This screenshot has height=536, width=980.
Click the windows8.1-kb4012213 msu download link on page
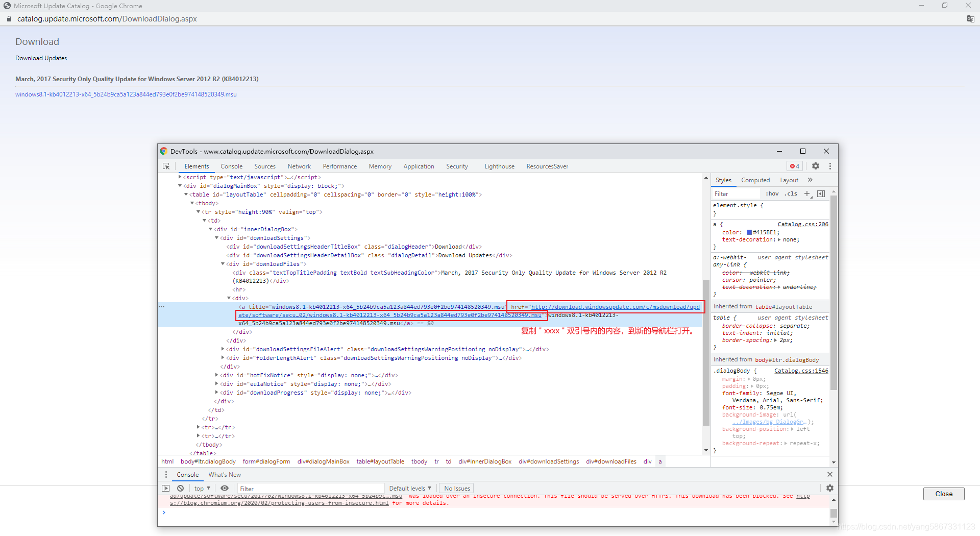(126, 94)
